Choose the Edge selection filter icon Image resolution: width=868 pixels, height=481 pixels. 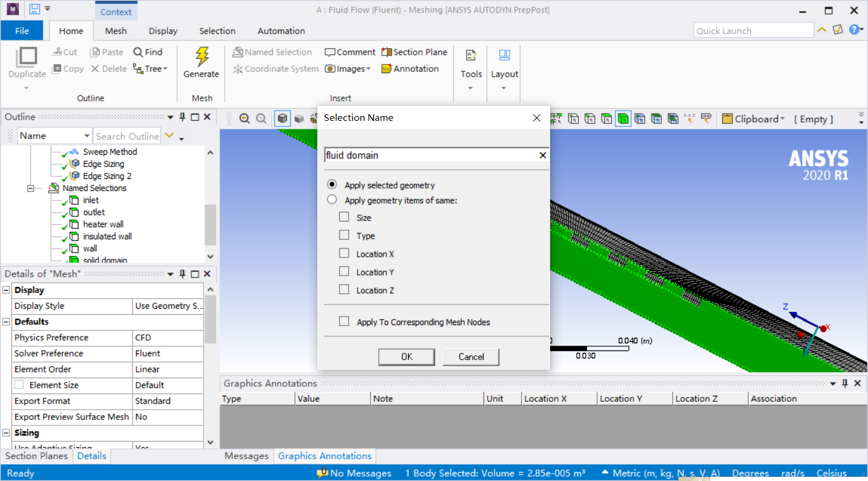(x=590, y=119)
